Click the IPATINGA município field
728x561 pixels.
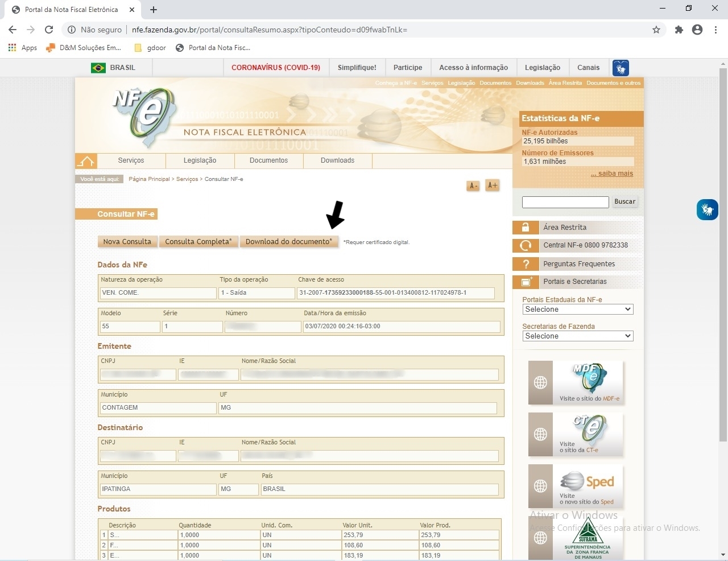[158, 489]
